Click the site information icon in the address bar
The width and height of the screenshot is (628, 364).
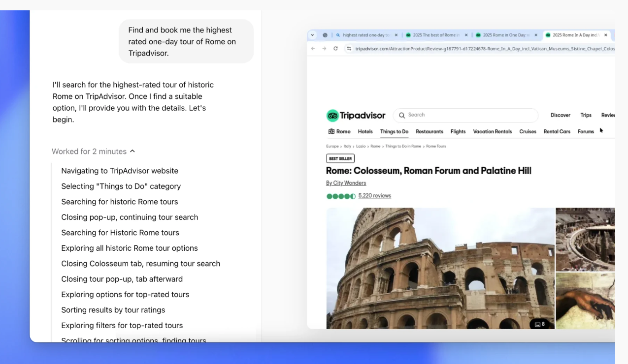coord(349,49)
